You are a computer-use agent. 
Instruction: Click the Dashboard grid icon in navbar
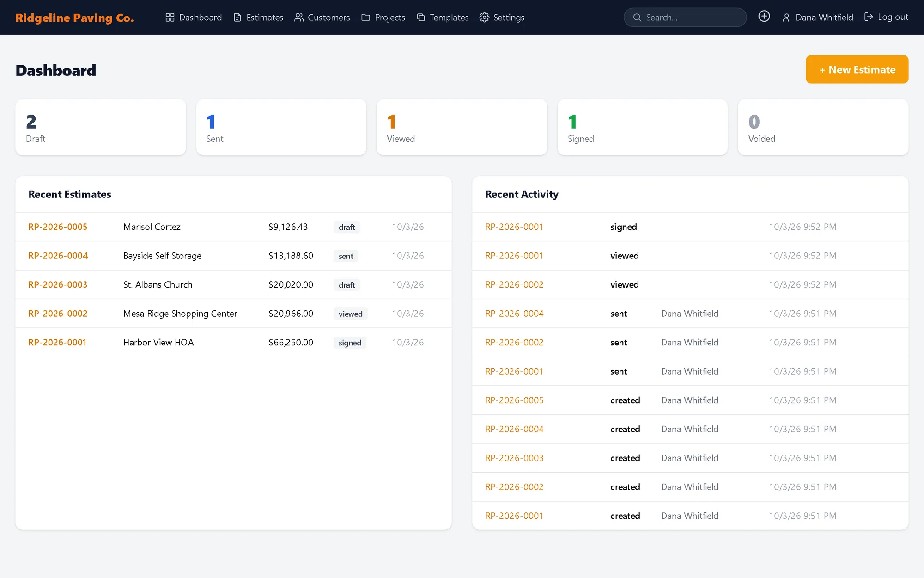tap(170, 18)
